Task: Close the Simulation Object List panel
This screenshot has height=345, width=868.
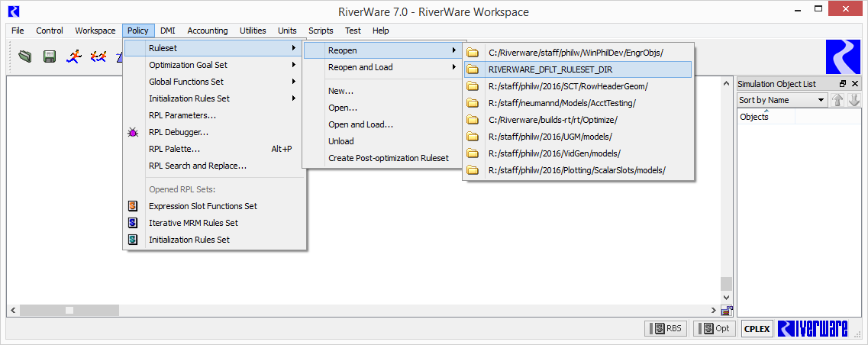Action: coord(855,84)
